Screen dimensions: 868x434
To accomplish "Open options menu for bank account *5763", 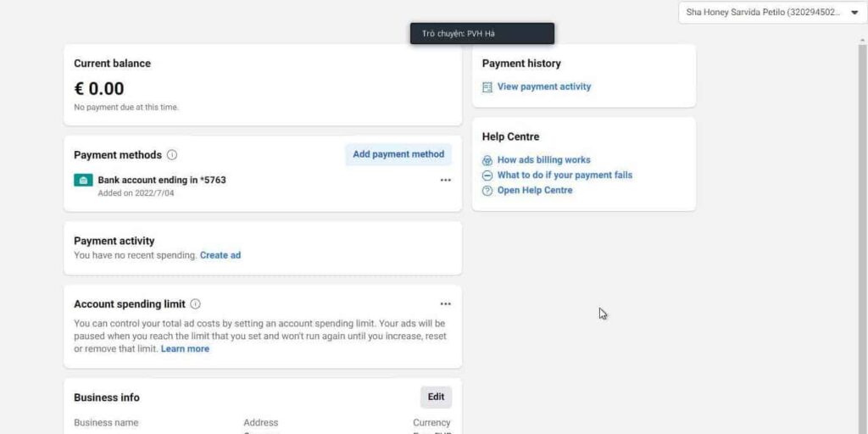I will [446, 181].
